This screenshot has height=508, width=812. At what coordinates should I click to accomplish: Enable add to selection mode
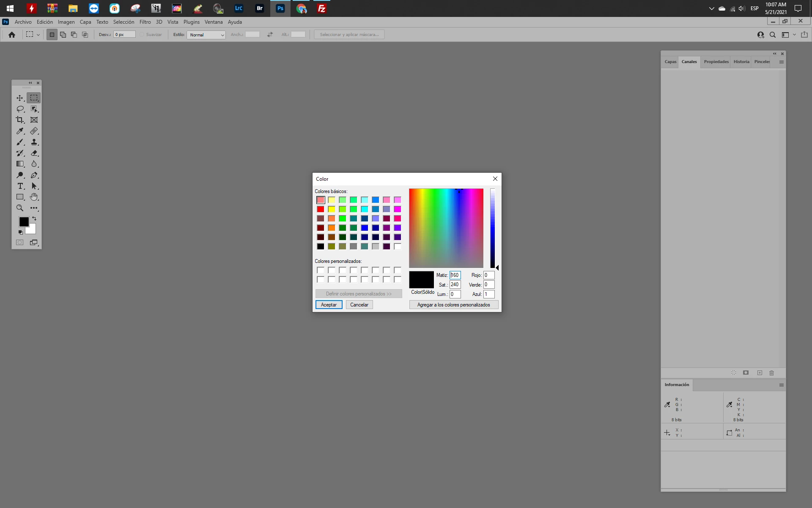(x=63, y=35)
